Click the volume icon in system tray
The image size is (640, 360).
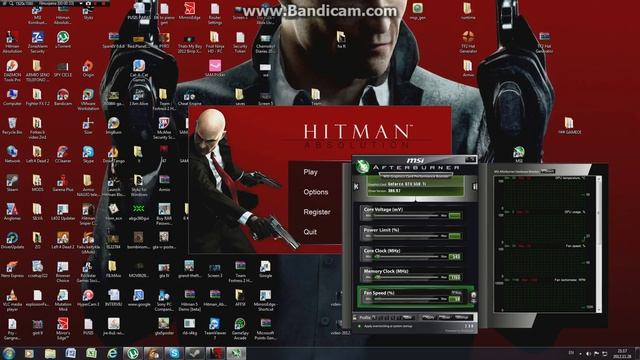(589, 353)
